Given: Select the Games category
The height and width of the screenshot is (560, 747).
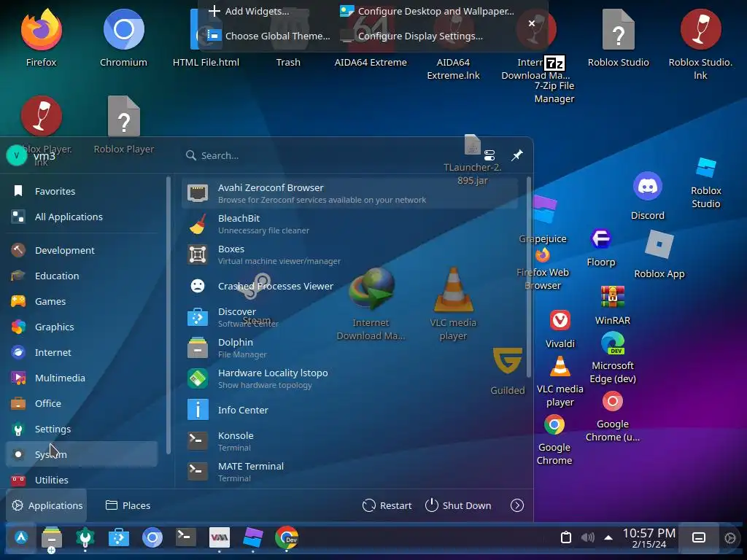Looking at the screenshot, I should [82, 301].
